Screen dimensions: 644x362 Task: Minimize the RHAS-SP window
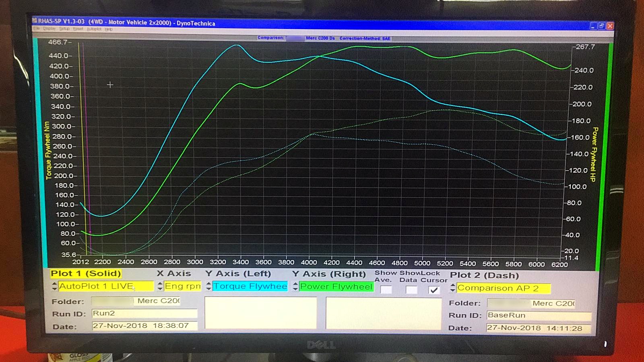593,26
